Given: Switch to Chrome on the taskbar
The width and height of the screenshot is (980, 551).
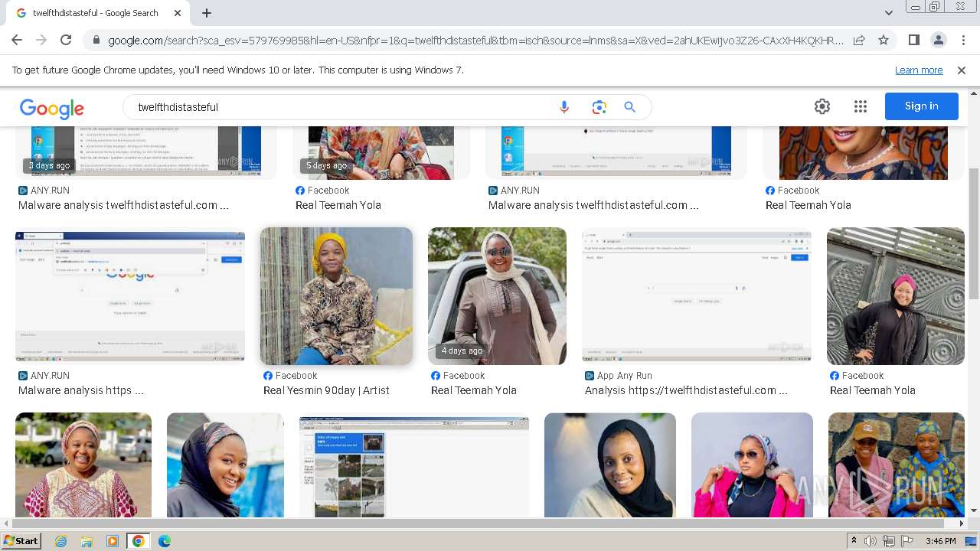Looking at the screenshot, I should click(139, 541).
